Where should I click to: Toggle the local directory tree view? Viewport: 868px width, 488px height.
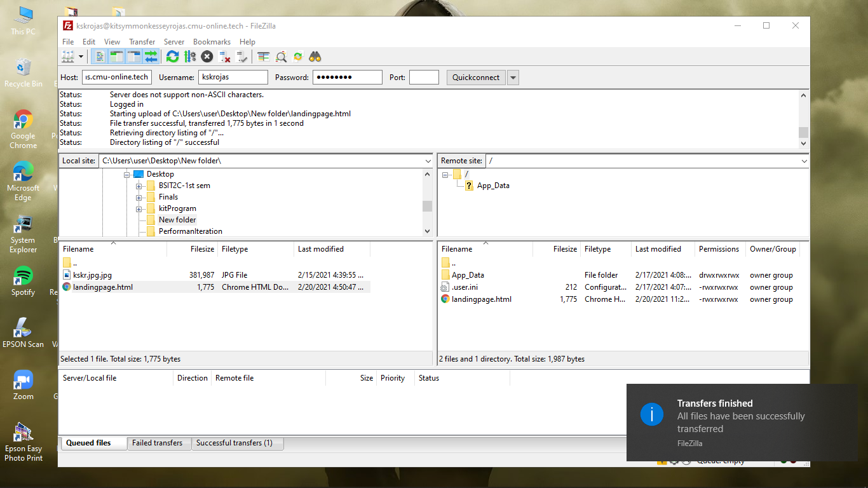click(x=116, y=57)
